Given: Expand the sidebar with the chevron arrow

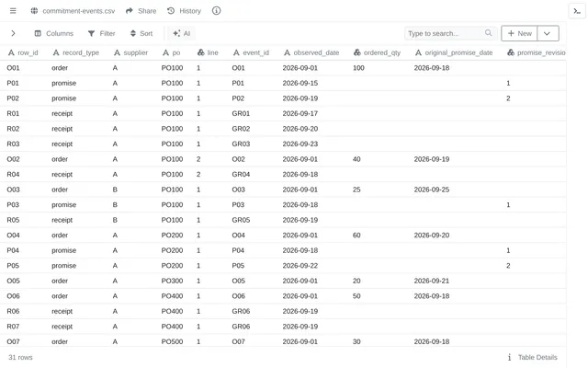Looking at the screenshot, I should (13, 33).
